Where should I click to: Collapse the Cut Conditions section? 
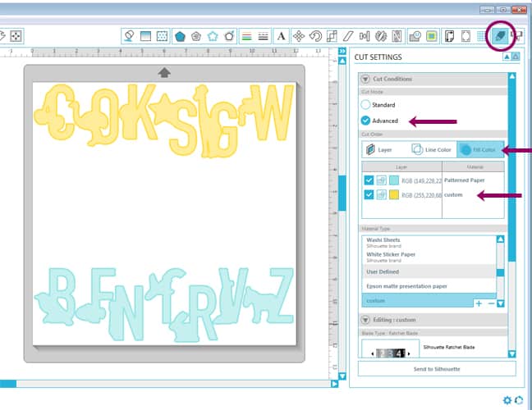(365, 79)
